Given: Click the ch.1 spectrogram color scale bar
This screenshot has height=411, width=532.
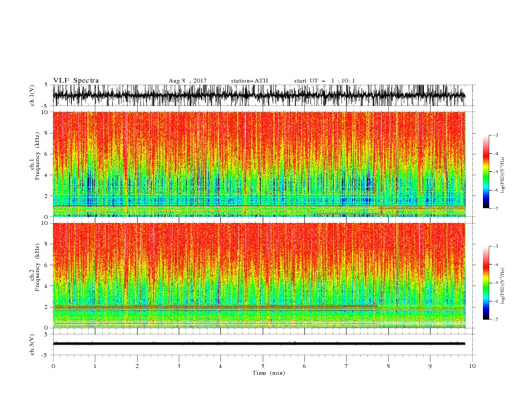Looking at the screenshot, I should [x=486, y=172].
